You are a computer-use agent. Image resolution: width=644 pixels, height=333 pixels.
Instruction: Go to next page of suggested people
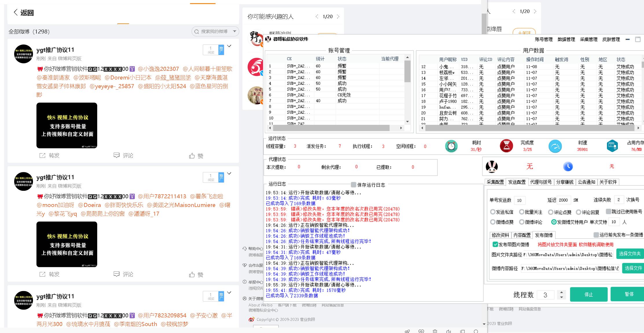pyautogui.click(x=338, y=16)
